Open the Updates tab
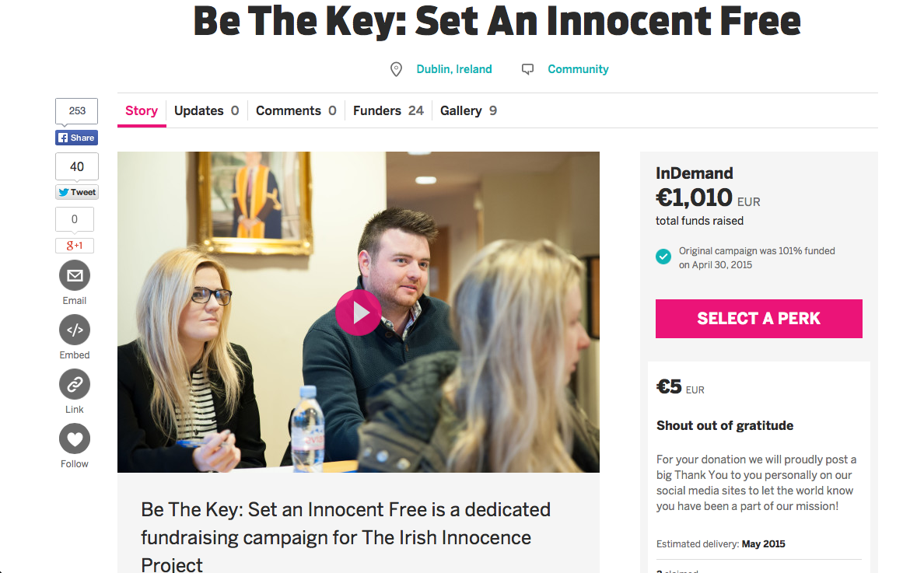 [206, 110]
